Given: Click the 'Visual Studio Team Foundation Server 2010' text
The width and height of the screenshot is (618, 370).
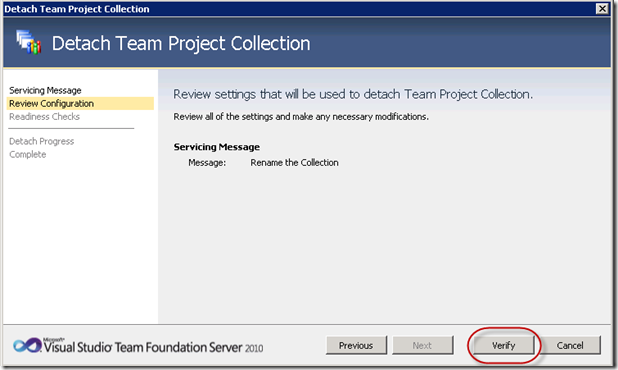Looking at the screenshot, I should pos(153,346).
